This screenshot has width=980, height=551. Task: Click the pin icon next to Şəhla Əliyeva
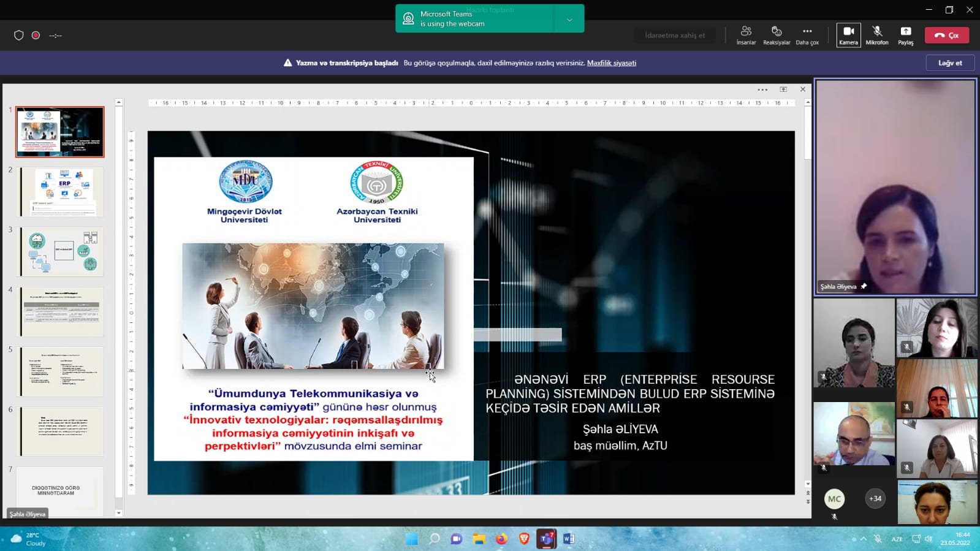[864, 286]
